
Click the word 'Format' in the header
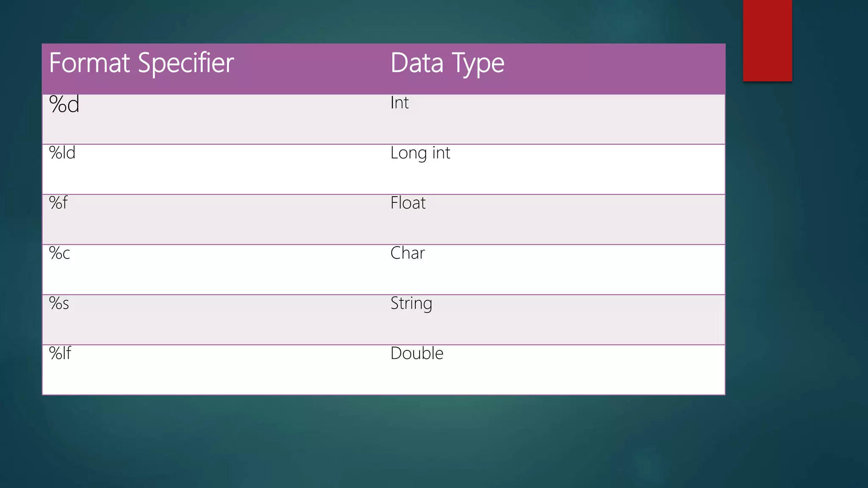(89, 63)
